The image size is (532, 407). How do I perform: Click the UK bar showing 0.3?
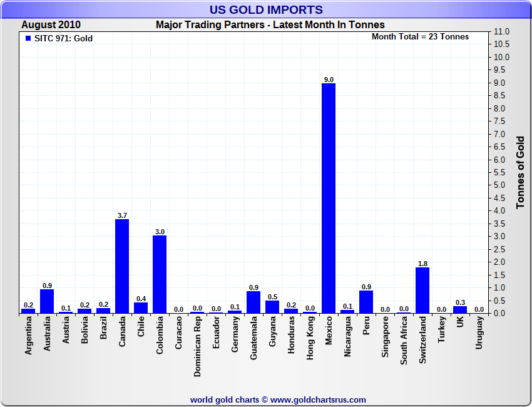pyautogui.click(x=460, y=309)
